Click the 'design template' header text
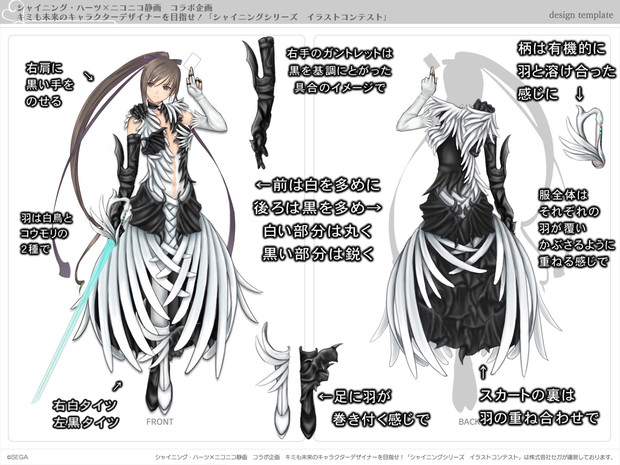Screen dimensions: 620x465 [x=581, y=15]
